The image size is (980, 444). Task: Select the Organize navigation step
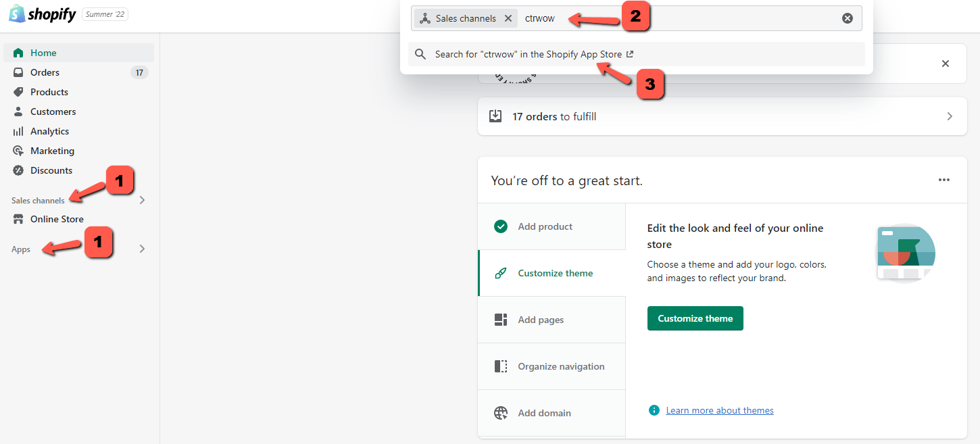[552, 366]
